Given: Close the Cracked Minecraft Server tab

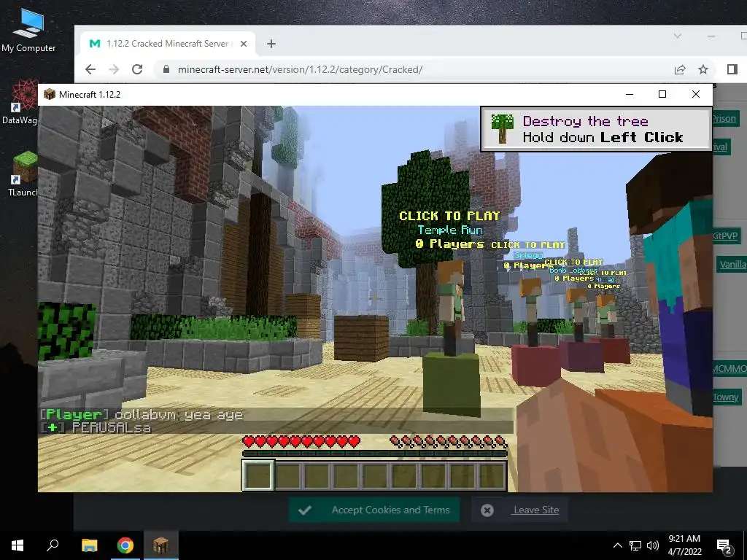Looking at the screenshot, I should (244, 44).
